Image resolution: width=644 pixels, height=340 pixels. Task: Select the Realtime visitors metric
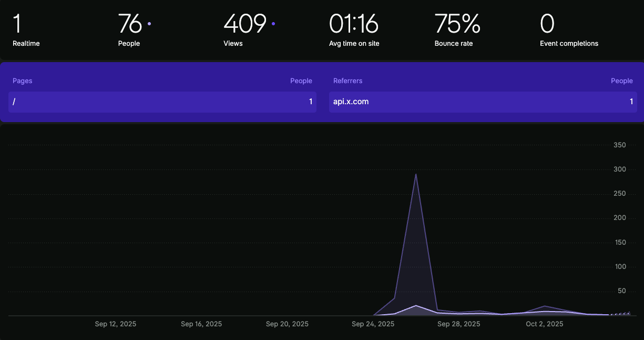pos(26,31)
